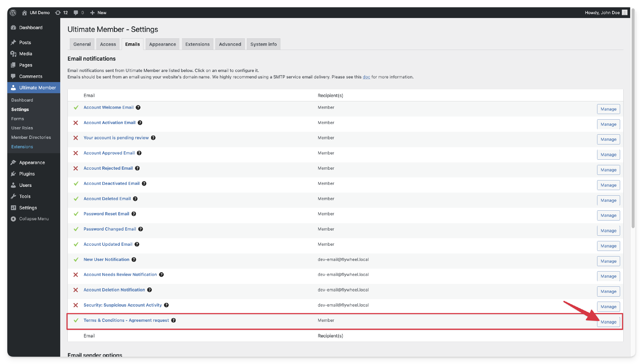
Task: Click help icon next to Password Reset Email
Action: click(134, 214)
